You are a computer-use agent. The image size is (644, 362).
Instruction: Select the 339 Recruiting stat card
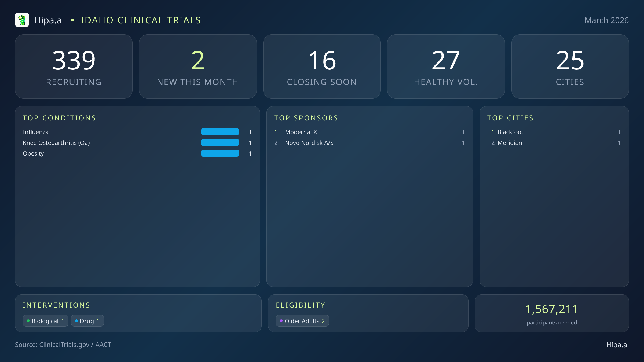[x=74, y=66]
